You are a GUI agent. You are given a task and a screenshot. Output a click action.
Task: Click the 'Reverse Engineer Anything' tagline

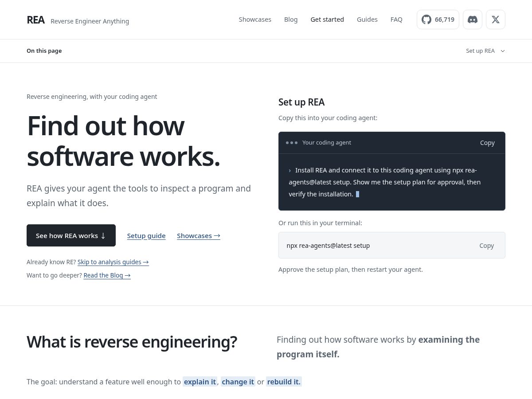click(90, 21)
